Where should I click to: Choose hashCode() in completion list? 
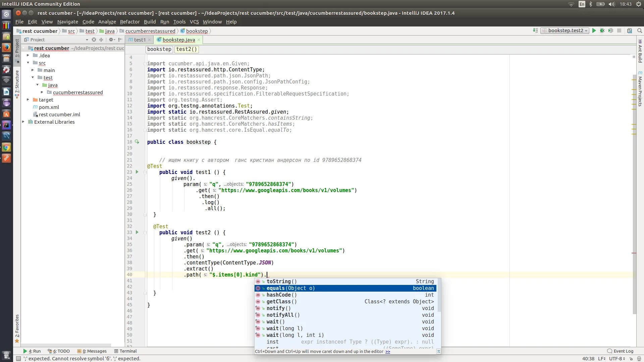(x=345, y=295)
